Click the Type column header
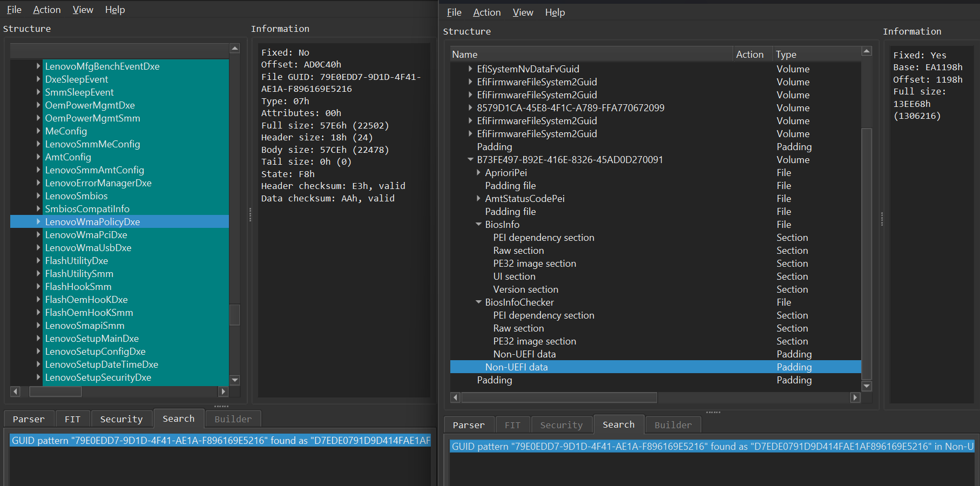The width and height of the screenshot is (980, 486). click(786, 55)
